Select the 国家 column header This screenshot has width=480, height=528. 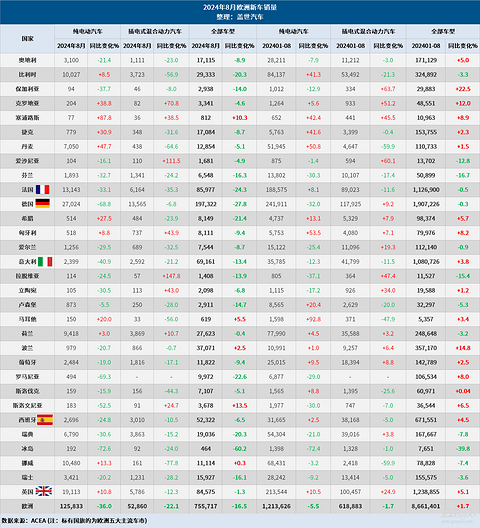tap(27, 39)
